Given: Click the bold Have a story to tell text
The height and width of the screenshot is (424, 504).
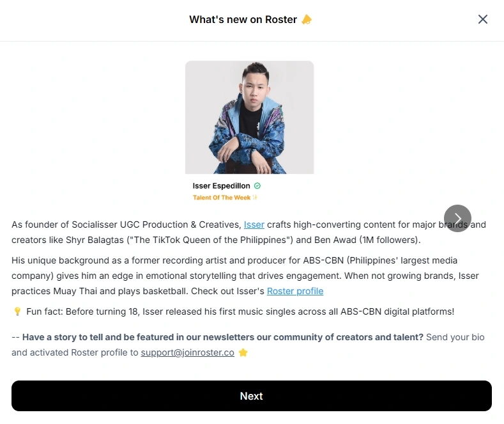Looking at the screenshot, I should tap(223, 337).
